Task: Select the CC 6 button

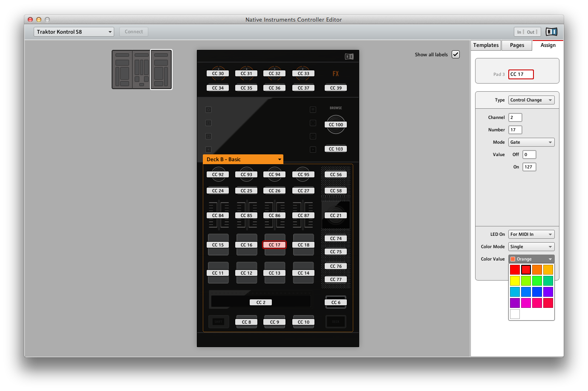Action: (336, 302)
